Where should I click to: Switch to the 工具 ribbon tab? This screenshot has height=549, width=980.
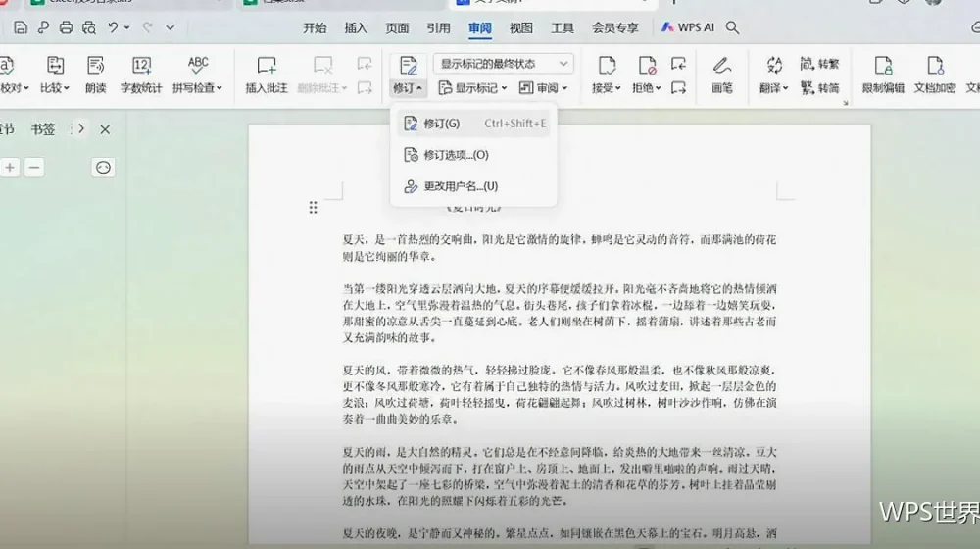[x=562, y=28]
